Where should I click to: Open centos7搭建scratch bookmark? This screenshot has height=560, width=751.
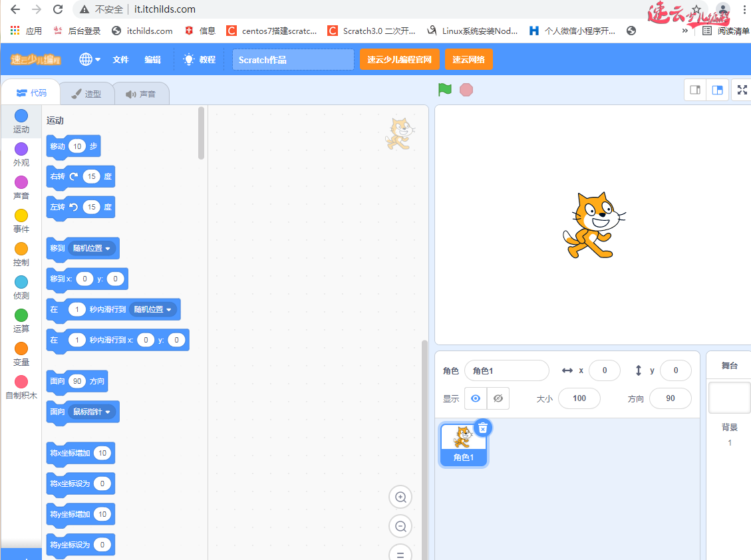(272, 31)
